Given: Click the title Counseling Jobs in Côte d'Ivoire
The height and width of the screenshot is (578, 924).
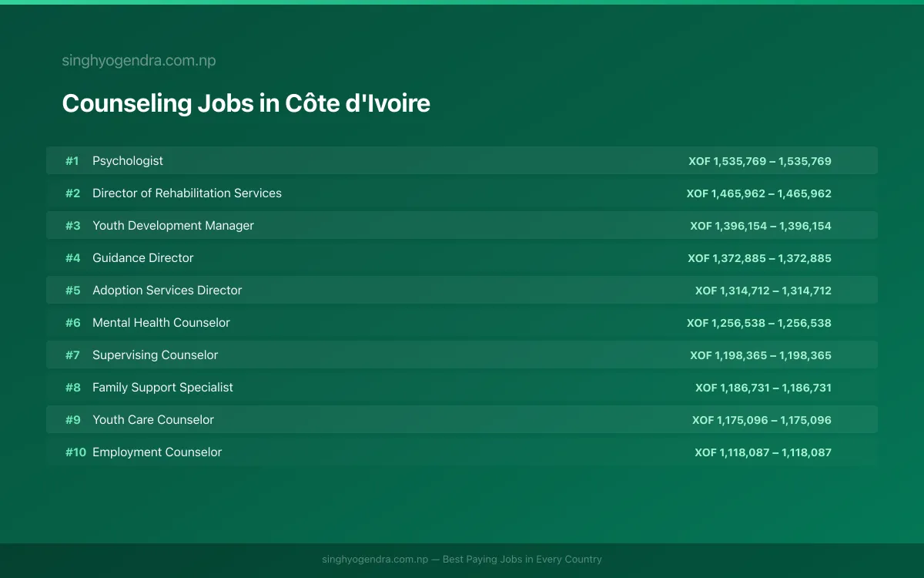Looking at the screenshot, I should coord(246,103).
